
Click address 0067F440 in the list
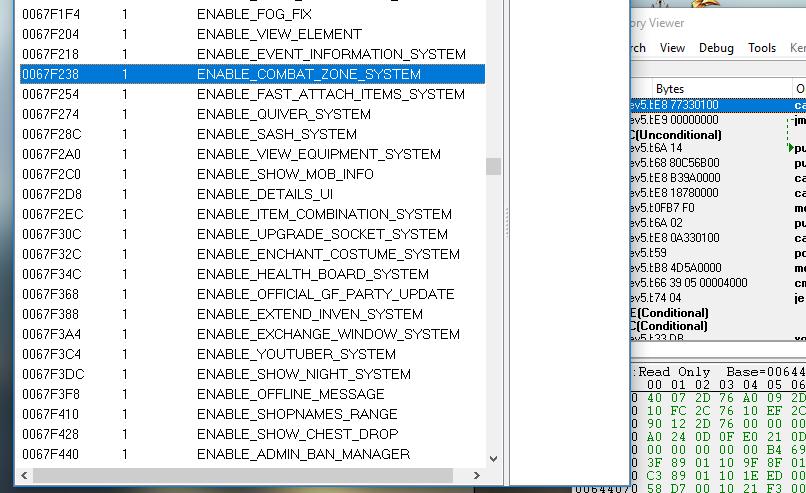pos(50,454)
